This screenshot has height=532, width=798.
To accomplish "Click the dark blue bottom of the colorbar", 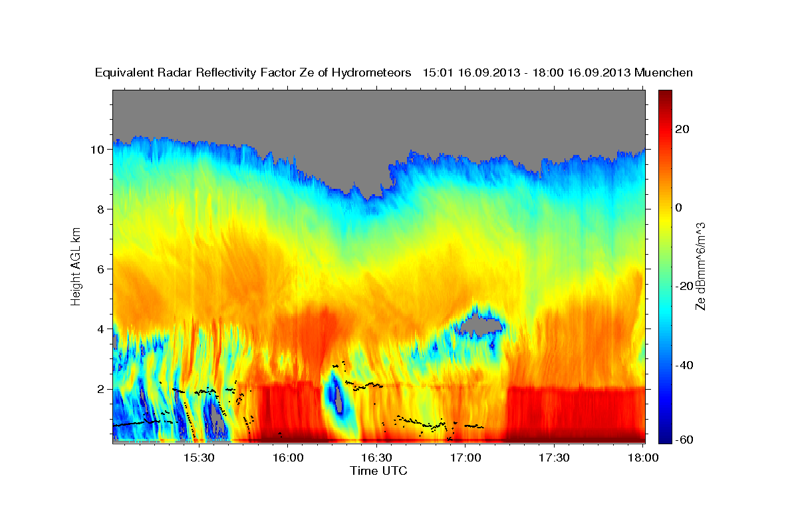I will click(664, 436).
